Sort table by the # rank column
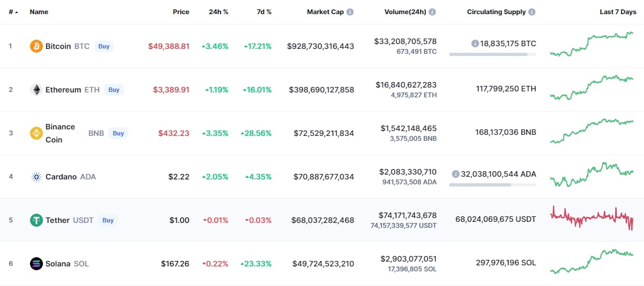 click(13, 12)
